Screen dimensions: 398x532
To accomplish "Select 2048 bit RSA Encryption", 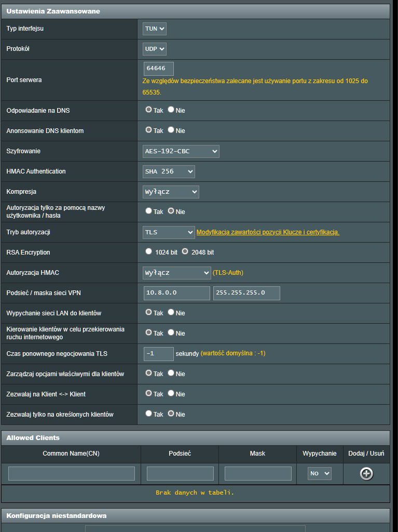I will [x=185, y=251].
